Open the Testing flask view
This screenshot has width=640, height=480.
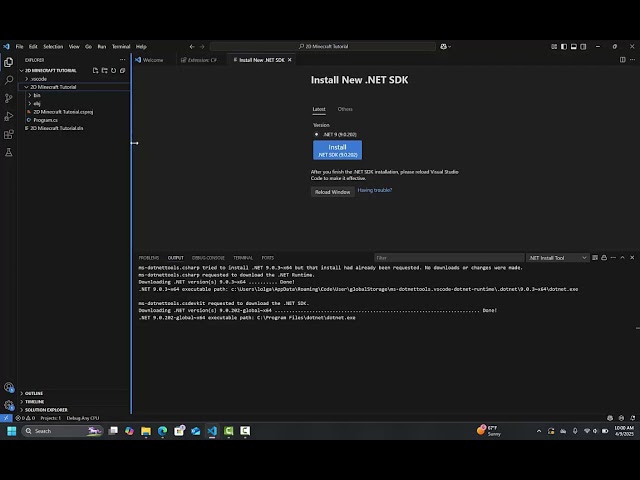pos(9,152)
